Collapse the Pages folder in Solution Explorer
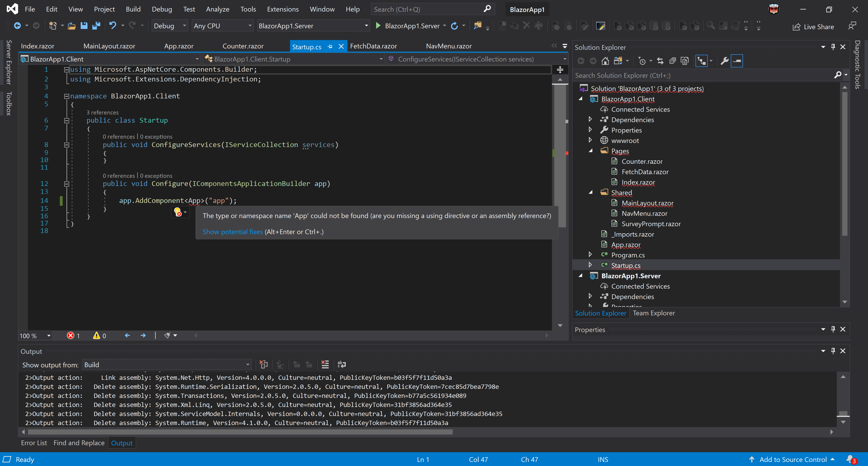This screenshot has height=466, width=868. click(590, 151)
